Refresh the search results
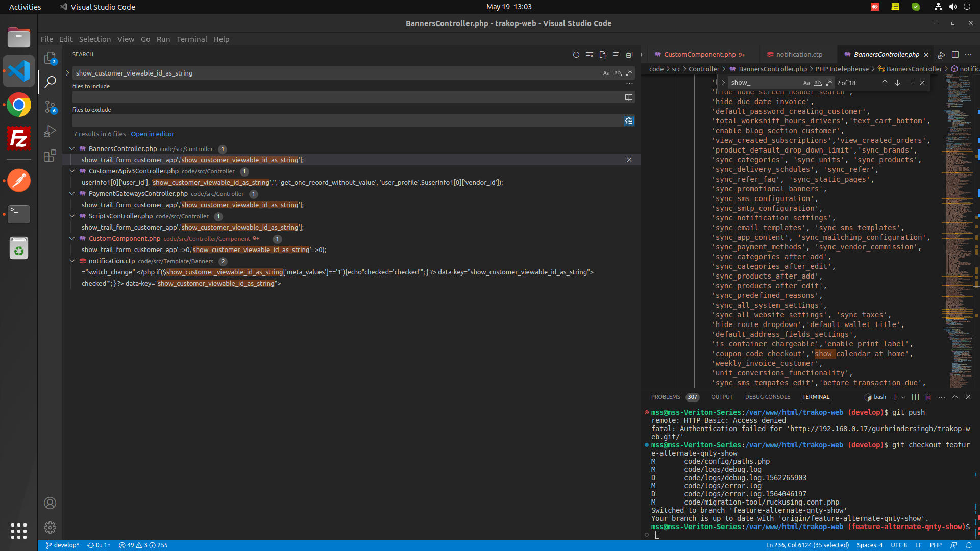Screen dimensions: 980x551 (x=576, y=55)
